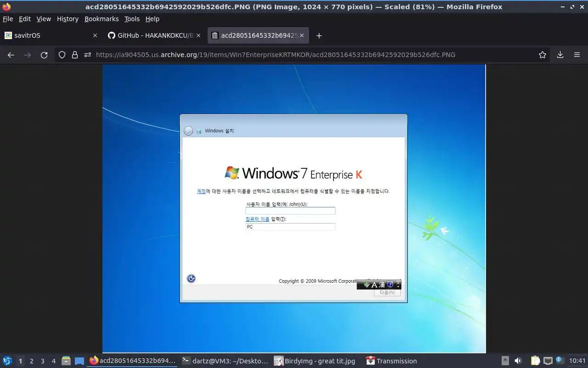Screen dimensions: 588x368
Task: Open the Bookmarks menu
Action: point(102,19)
